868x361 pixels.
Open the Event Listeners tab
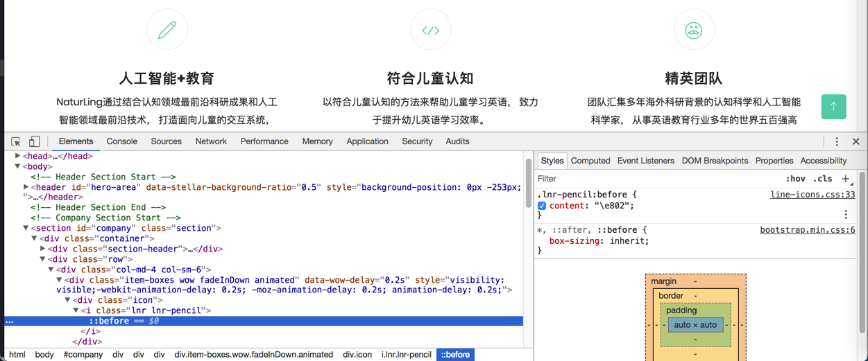(x=645, y=161)
